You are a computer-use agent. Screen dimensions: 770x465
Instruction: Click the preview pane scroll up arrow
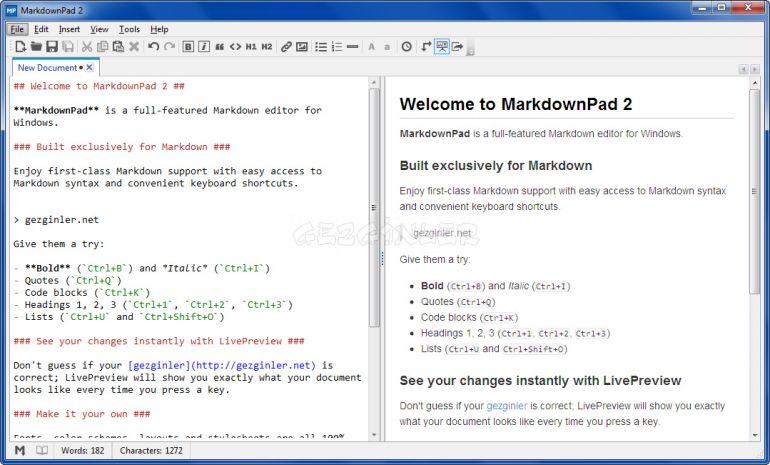coord(755,84)
